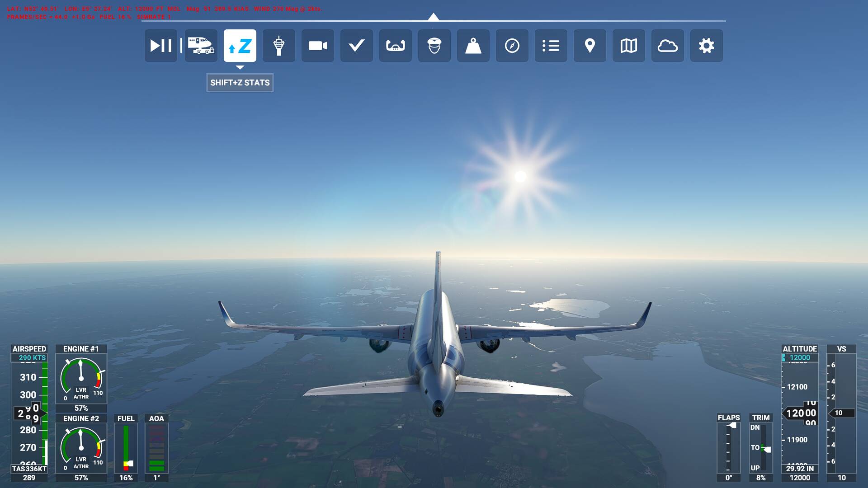Open the VFR map icon
Viewport: 868px width, 488px height.
point(629,46)
